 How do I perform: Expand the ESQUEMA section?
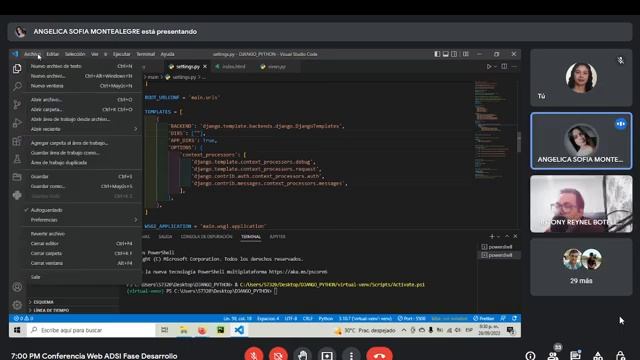[43, 302]
